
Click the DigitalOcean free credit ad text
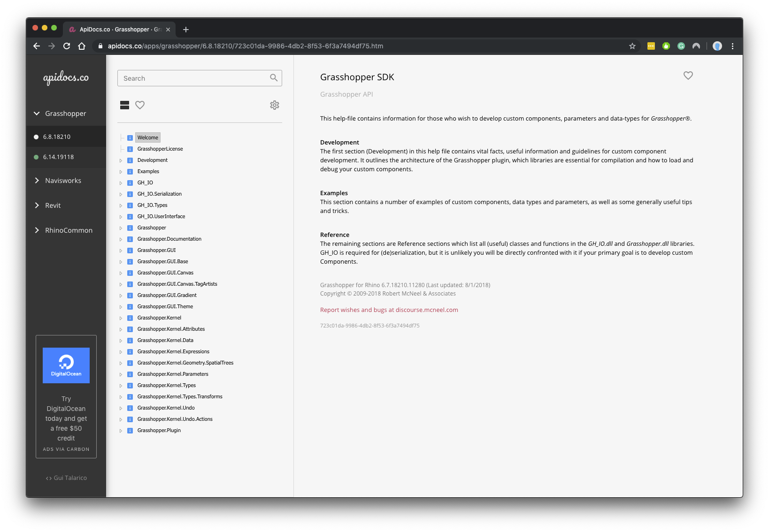[66, 418]
